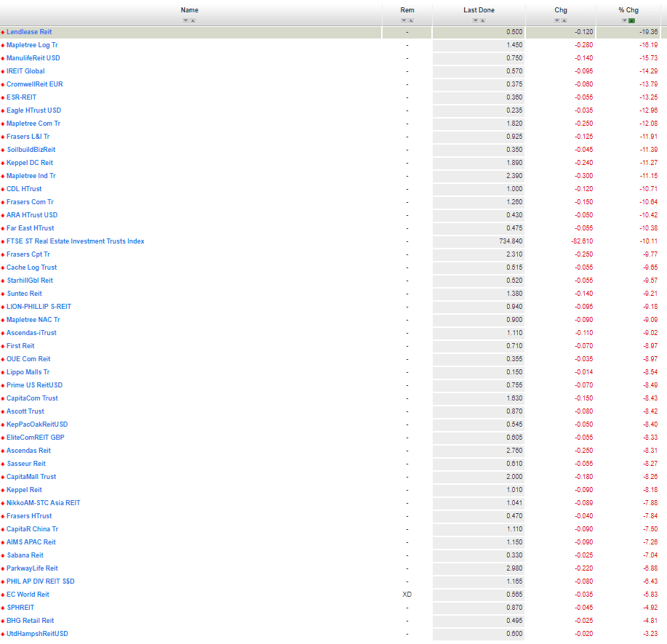The height and width of the screenshot is (644, 667).
Task: Select First Reit counter
Action: click(20, 346)
